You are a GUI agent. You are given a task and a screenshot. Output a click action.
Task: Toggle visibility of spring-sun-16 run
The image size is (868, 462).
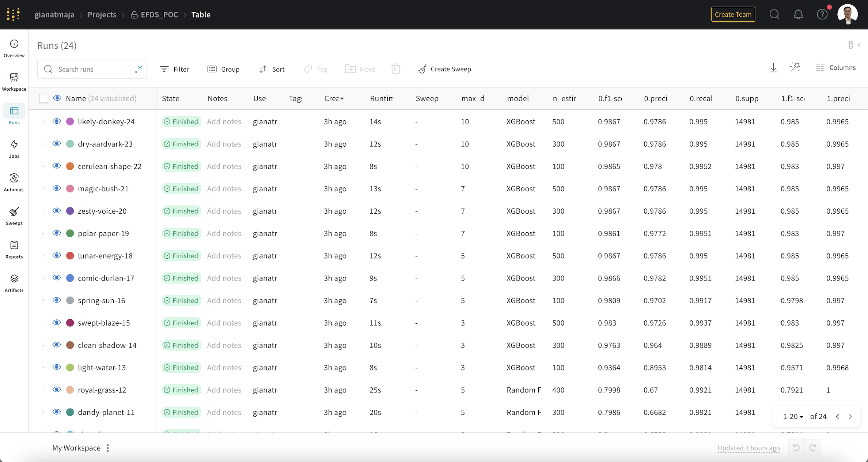[x=57, y=301]
